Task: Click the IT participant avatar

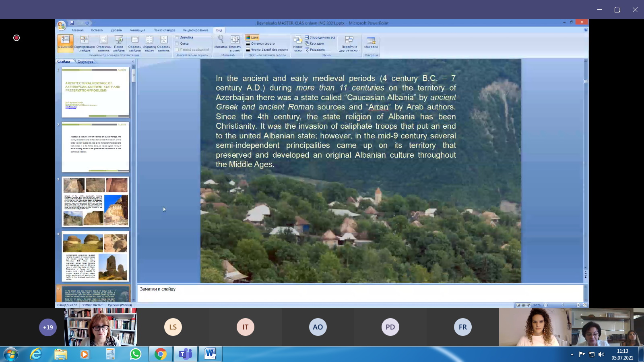Action: (246, 327)
